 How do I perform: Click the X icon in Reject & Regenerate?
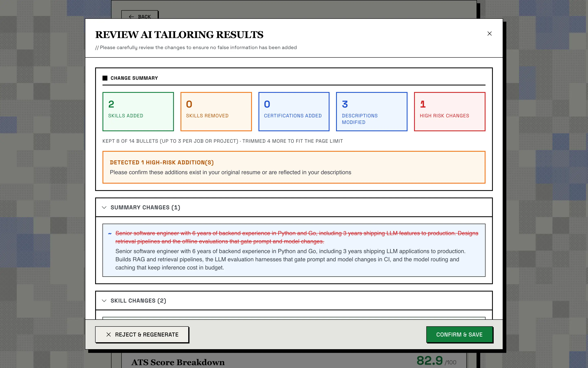pos(109,334)
